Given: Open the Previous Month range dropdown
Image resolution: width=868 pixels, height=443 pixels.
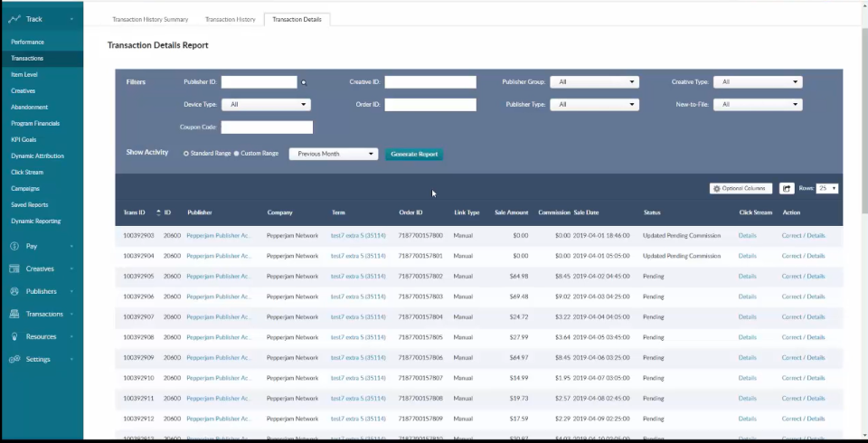Looking at the screenshot, I should coord(334,154).
